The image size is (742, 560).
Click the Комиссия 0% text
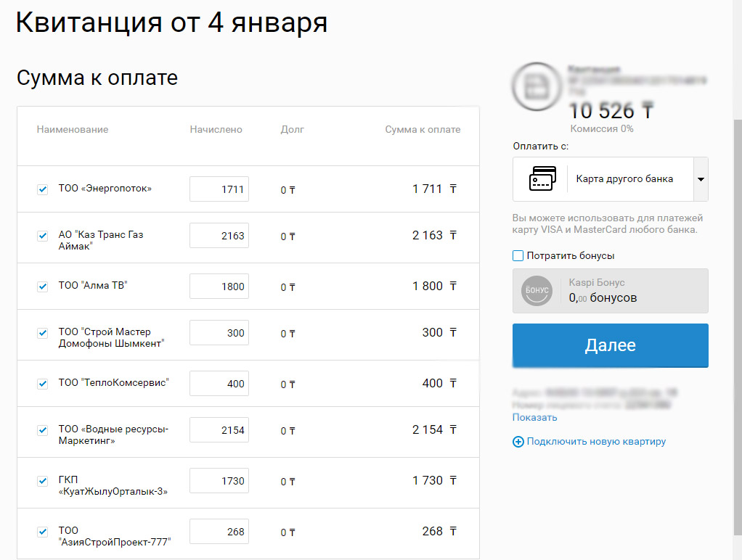[601, 128]
